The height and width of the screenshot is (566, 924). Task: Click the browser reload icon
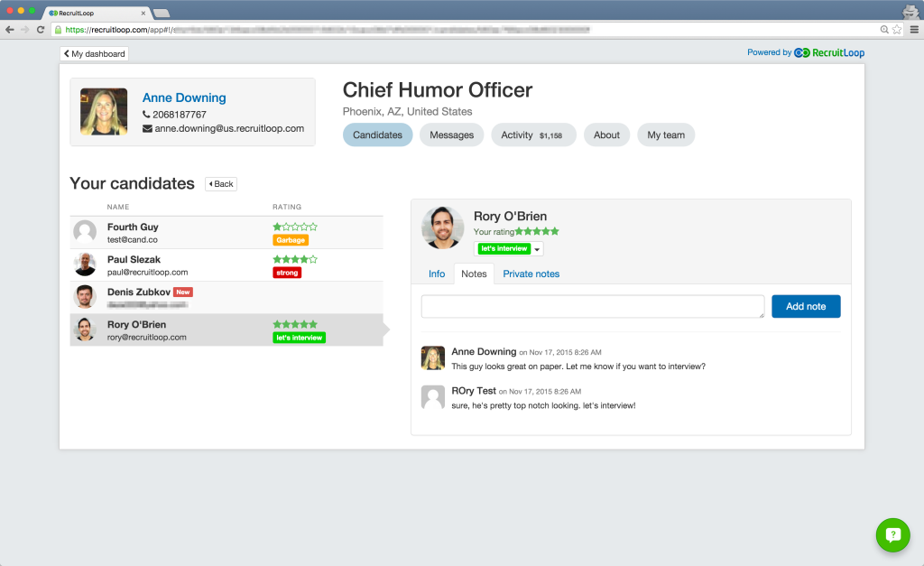click(41, 30)
